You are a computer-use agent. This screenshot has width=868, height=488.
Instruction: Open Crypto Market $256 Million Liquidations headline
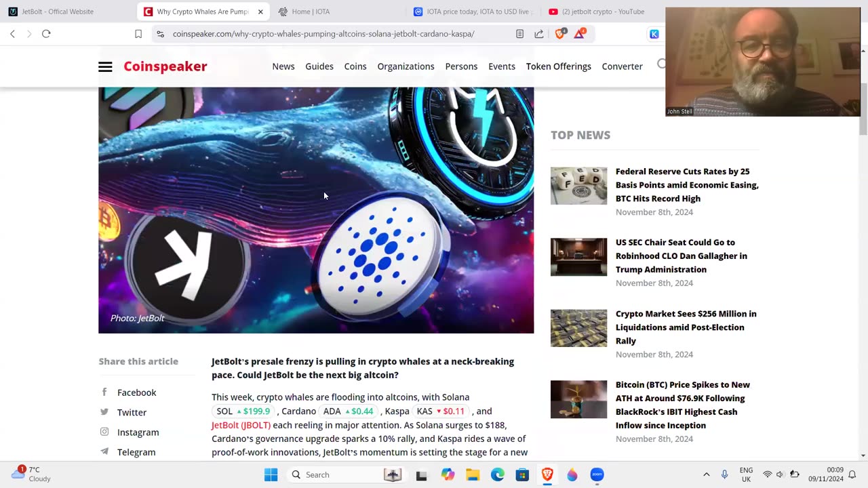point(686,327)
